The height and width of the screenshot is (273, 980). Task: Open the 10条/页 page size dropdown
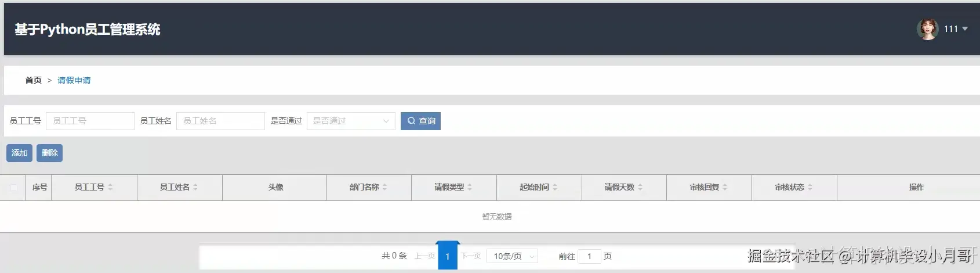(513, 256)
